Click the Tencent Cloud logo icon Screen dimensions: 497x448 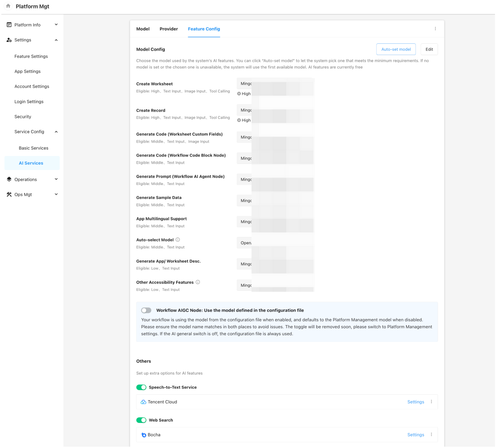pyautogui.click(x=143, y=402)
